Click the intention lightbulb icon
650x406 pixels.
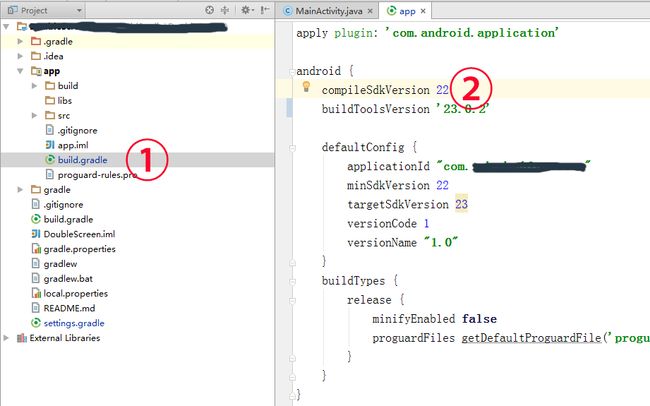click(x=306, y=86)
